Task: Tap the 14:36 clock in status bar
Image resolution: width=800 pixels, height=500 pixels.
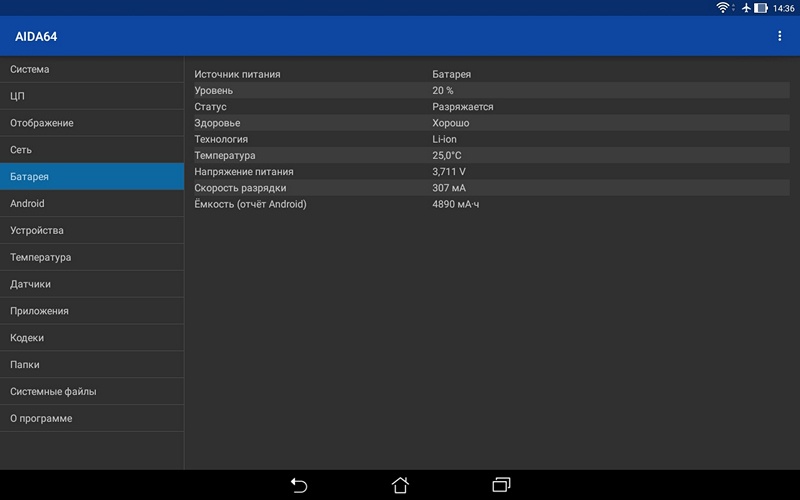Action: coord(784,8)
